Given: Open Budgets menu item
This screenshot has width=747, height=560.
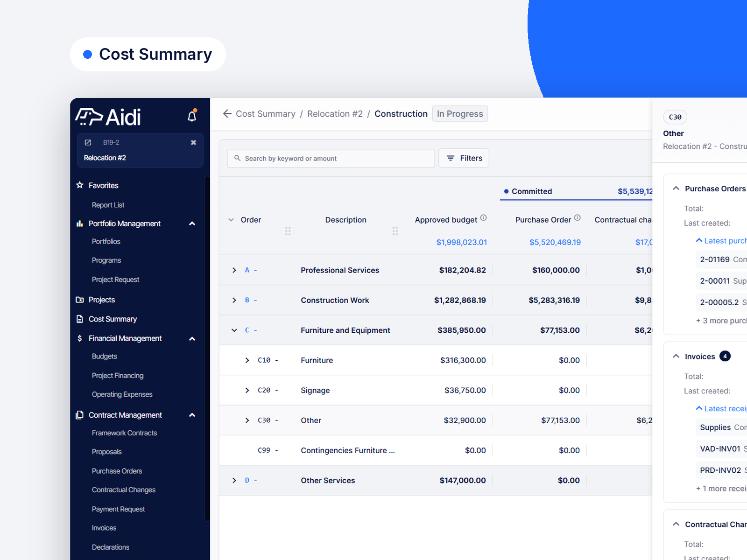Looking at the screenshot, I should point(104,356).
